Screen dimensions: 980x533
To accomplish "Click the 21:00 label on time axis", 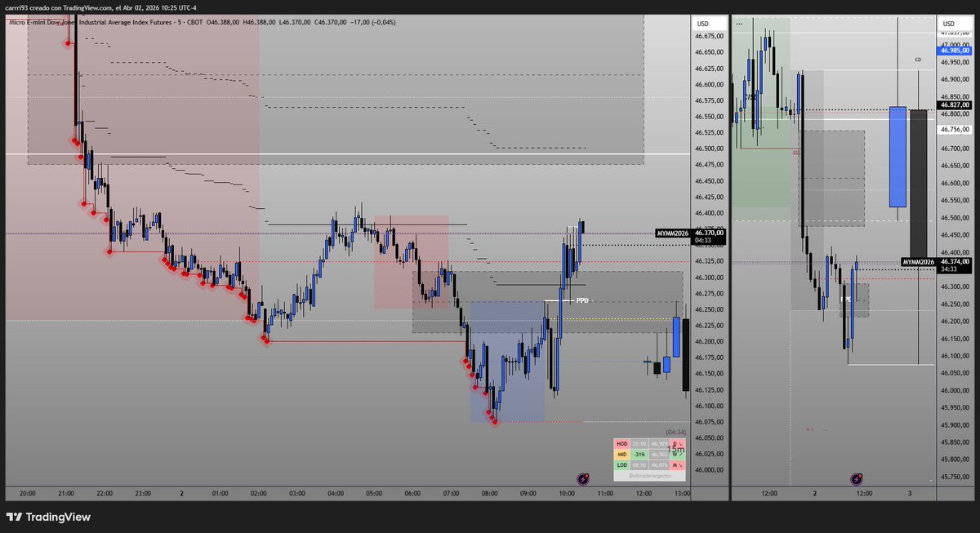I will pyautogui.click(x=66, y=493).
